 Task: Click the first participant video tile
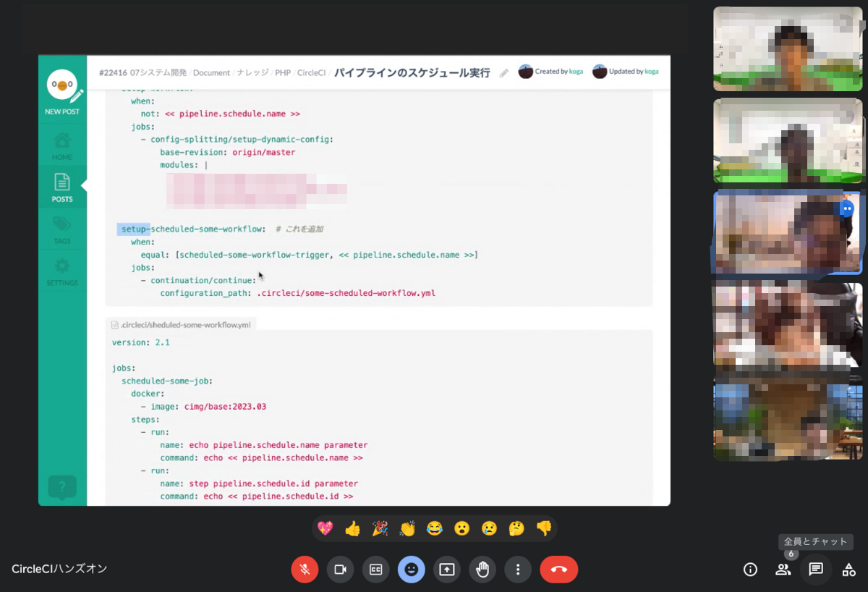tap(788, 48)
